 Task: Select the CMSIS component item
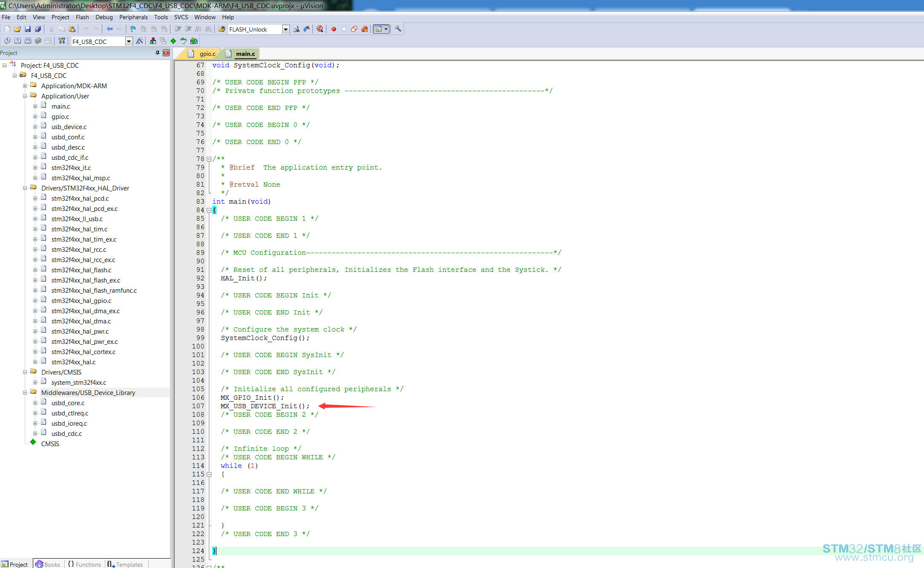(x=50, y=444)
